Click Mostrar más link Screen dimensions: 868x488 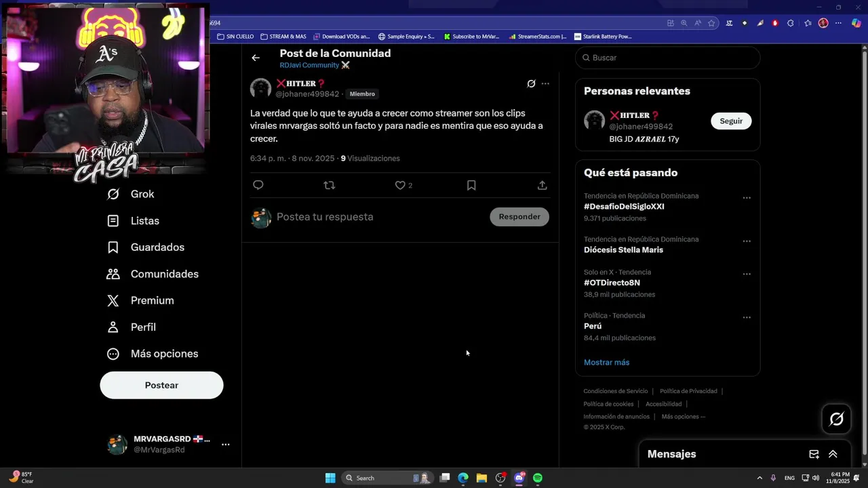[606, 363]
